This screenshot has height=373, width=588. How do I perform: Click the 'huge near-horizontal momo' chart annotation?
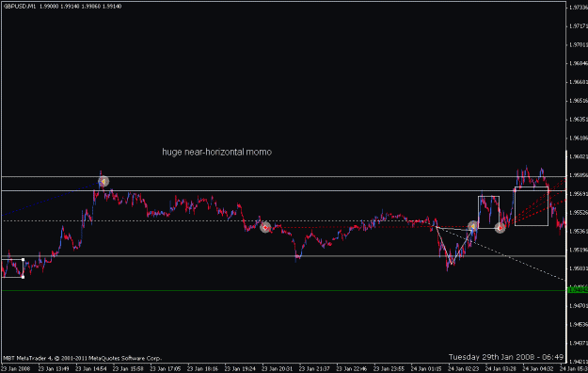coord(216,153)
